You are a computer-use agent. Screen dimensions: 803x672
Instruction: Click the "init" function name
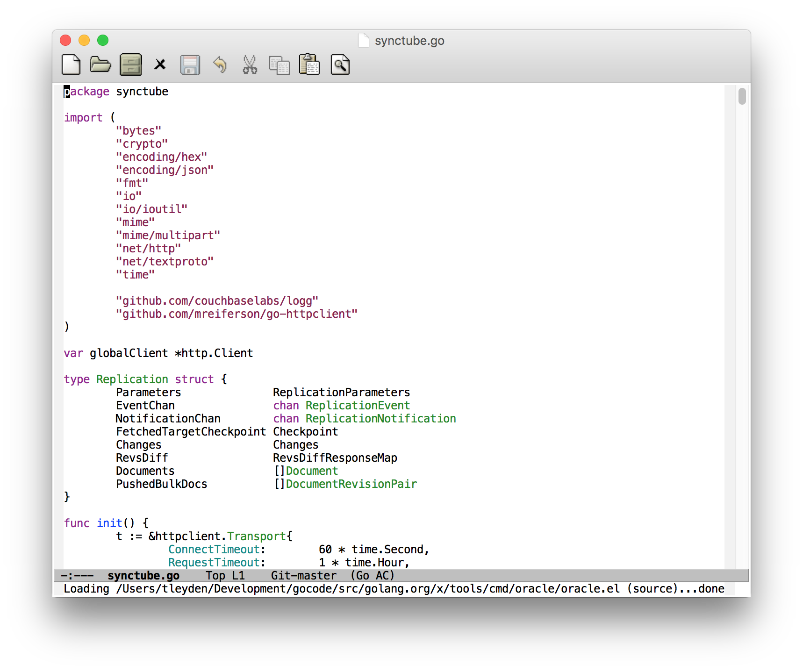point(109,523)
